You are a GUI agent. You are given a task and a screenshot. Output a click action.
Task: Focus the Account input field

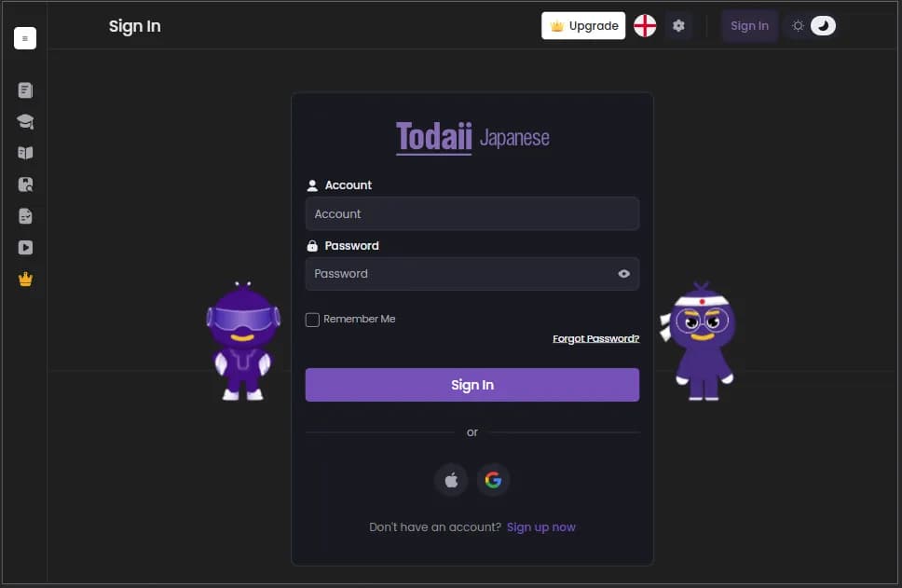(x=472, y=214)
